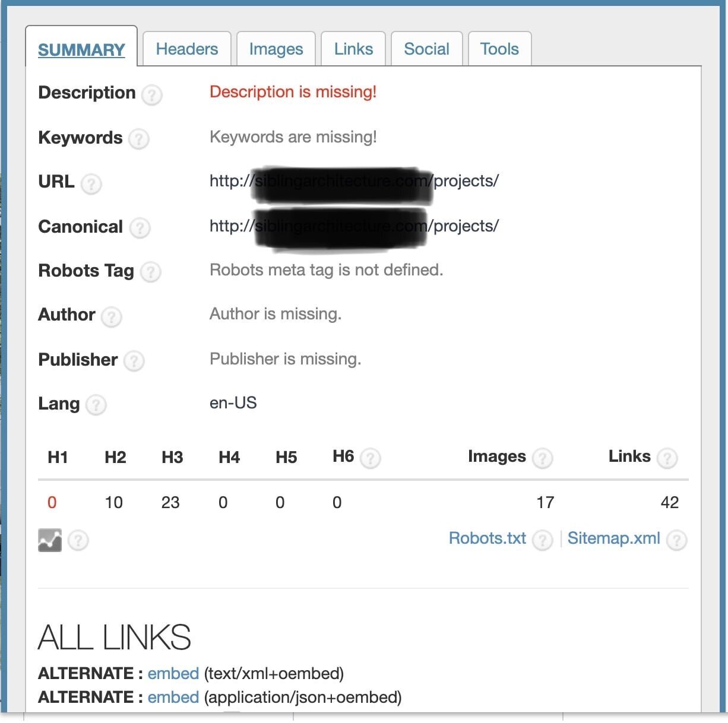Open the help icon next to Publisher

134,361
